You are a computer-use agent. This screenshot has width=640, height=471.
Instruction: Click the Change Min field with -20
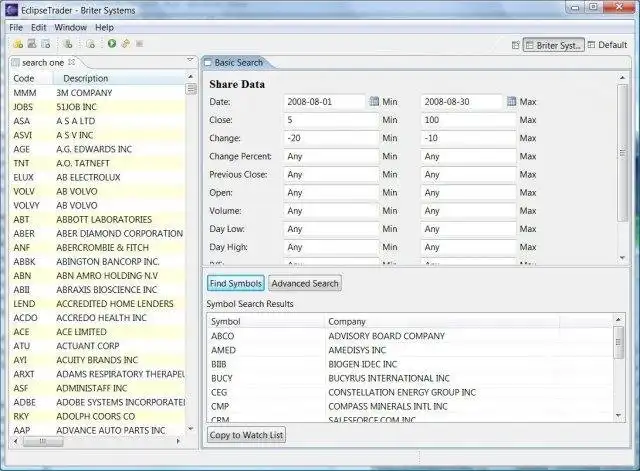point(331,138)
